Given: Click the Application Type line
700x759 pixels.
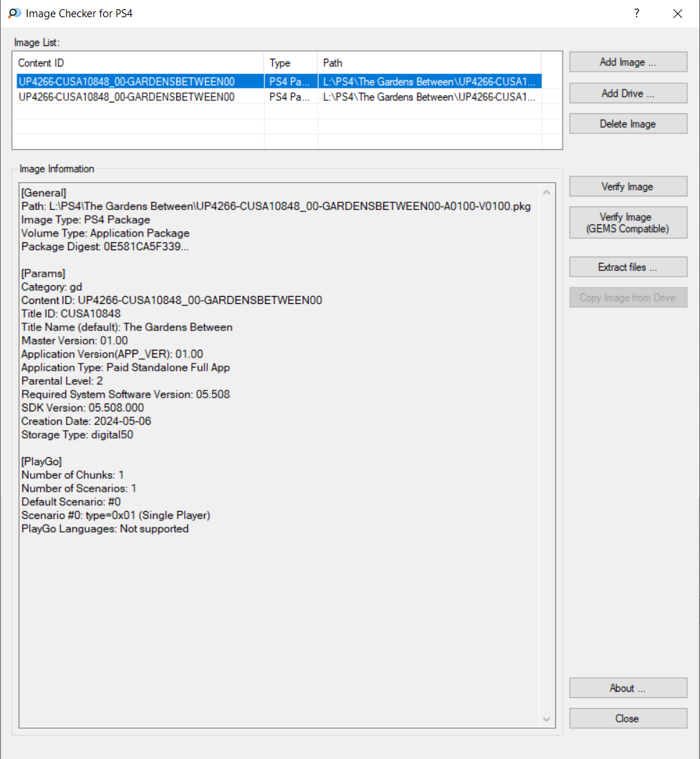Looking at the screenshot, I should coord(126,368).
